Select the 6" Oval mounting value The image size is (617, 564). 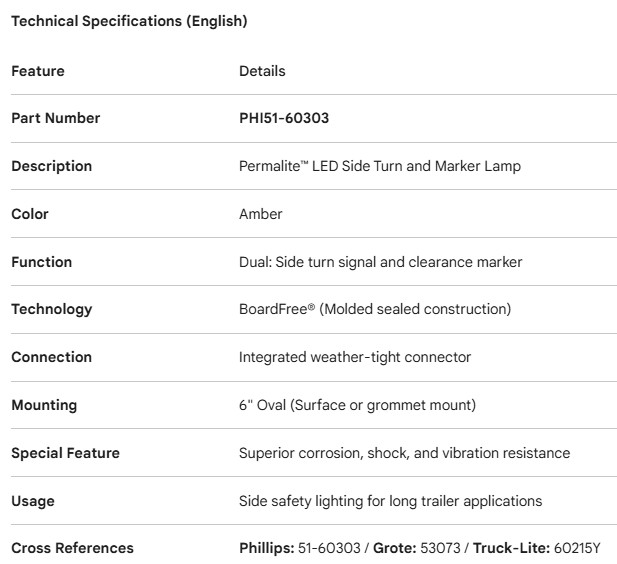[x=357, y=405]
